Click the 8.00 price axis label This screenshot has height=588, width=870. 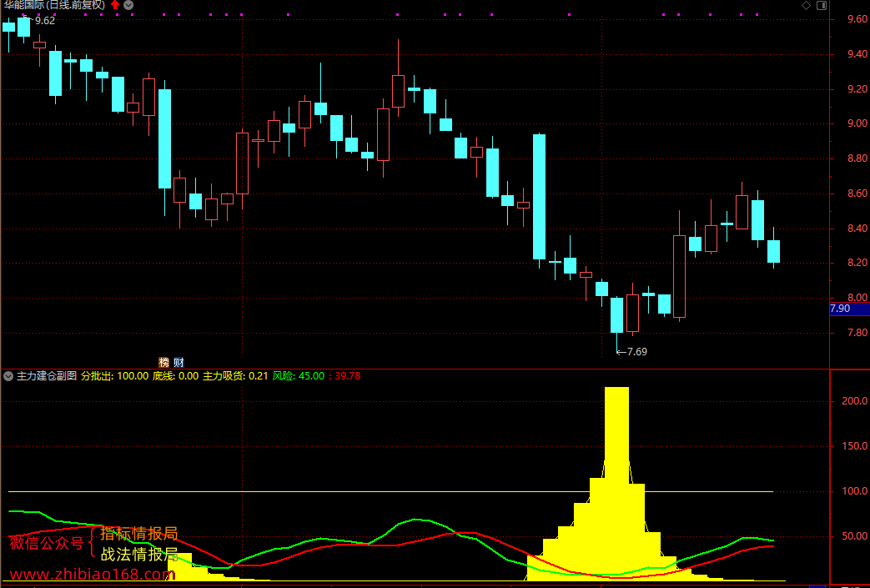857,298
